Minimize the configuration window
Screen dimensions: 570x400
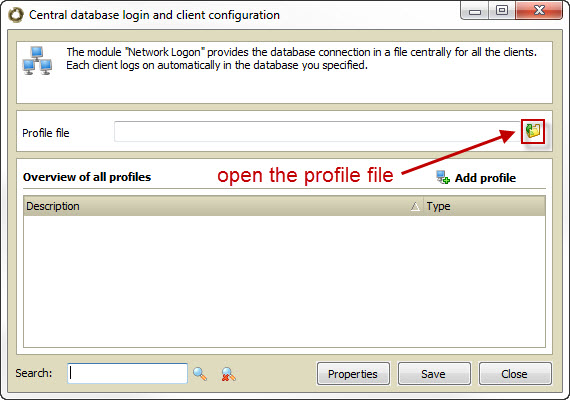click(474, 11)
